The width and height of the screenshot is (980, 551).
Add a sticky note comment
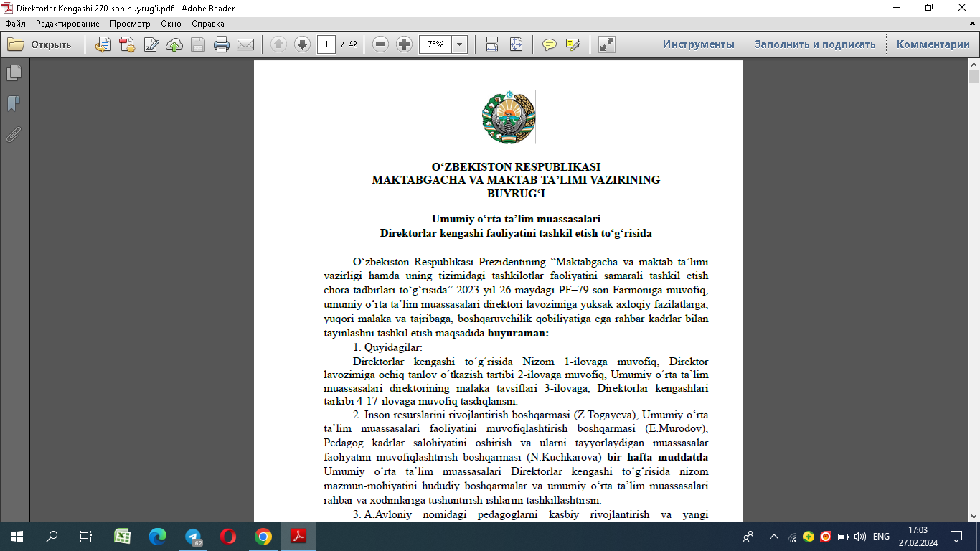pos(550,44)
